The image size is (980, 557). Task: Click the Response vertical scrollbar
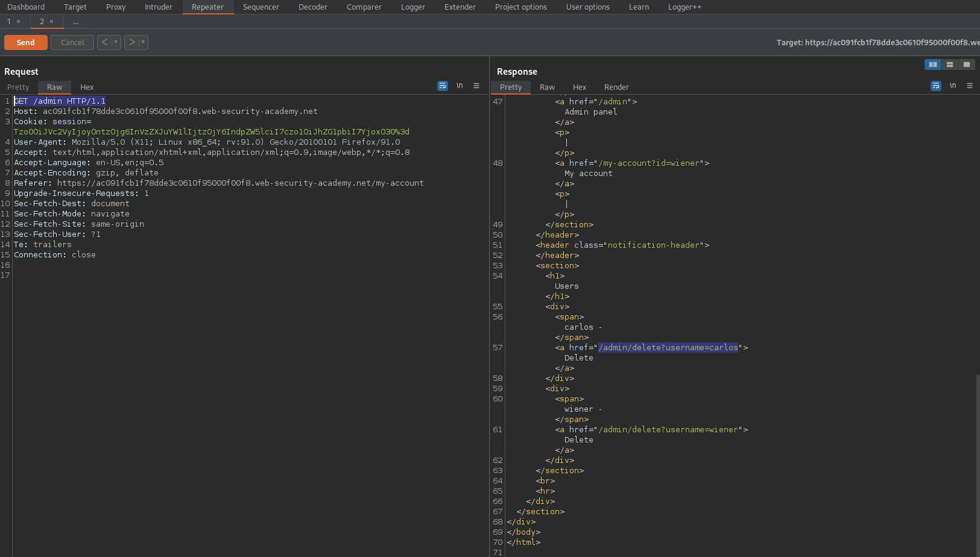coord(978,465)
